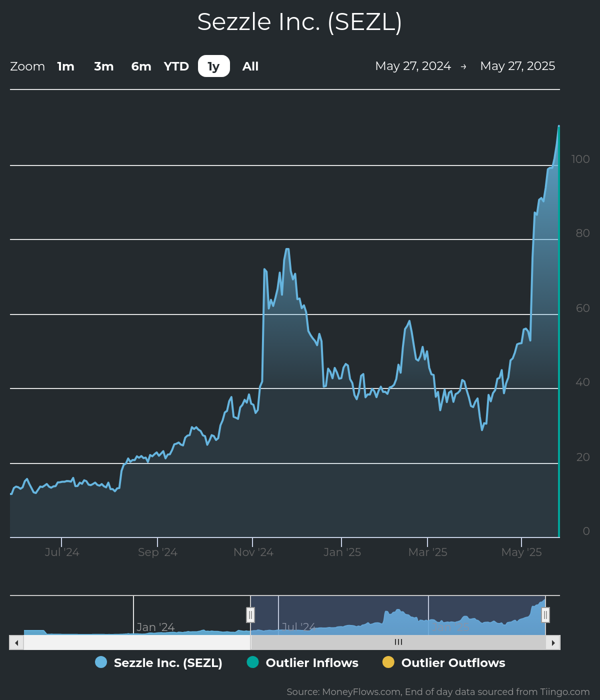
Task: Click the blue Sezzle legend marker
Action: [x=101, y=662]
